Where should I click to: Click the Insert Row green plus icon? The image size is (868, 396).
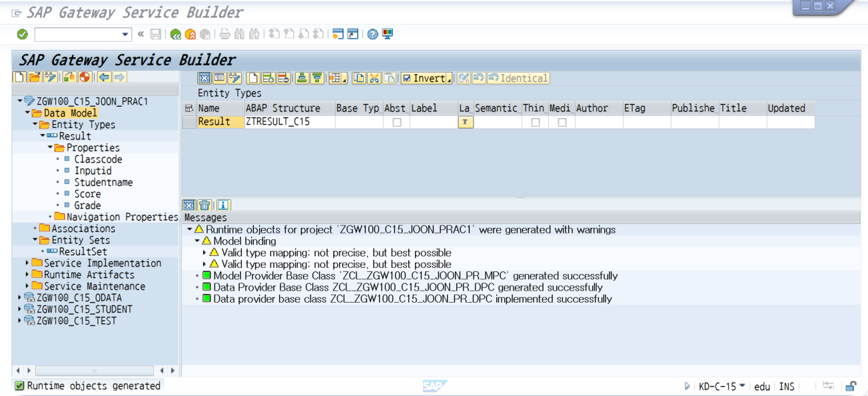pyautogui.click(x=268, y=78)
